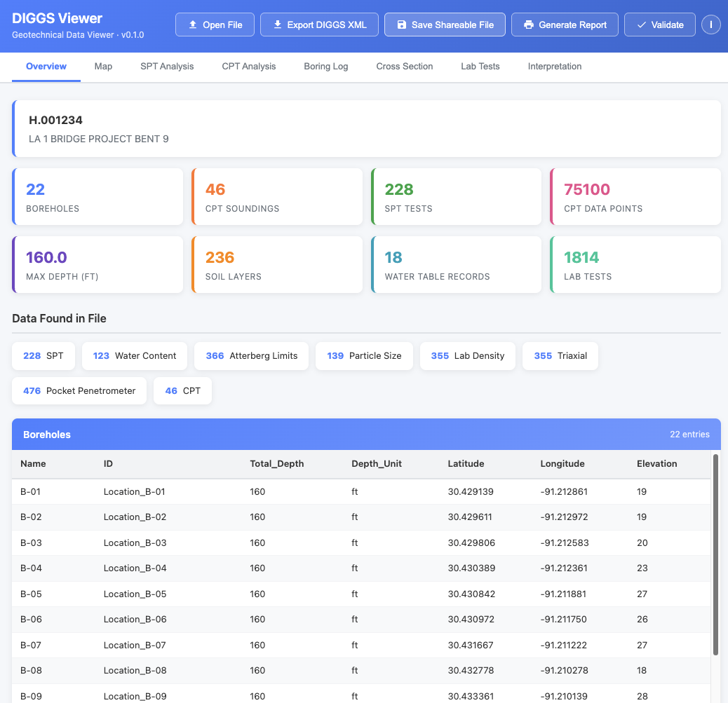
Task: Open the circular info button in the header
Action: [x=710, y=25]
